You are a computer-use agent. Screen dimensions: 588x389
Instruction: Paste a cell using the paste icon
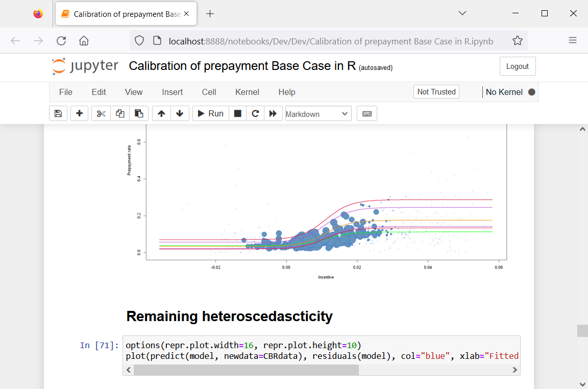(x=139, y=113)
